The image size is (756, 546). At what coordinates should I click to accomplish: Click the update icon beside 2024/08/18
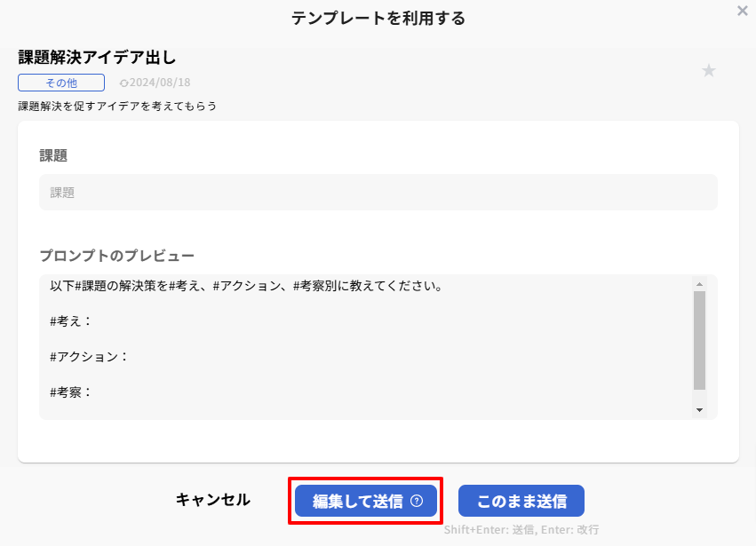124,83
